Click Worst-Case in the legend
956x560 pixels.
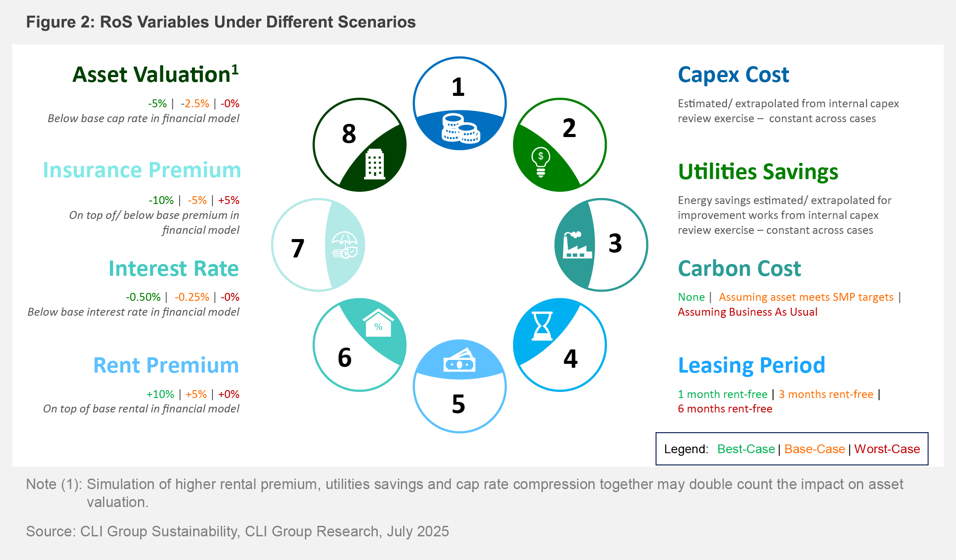(x=887, y=449)
